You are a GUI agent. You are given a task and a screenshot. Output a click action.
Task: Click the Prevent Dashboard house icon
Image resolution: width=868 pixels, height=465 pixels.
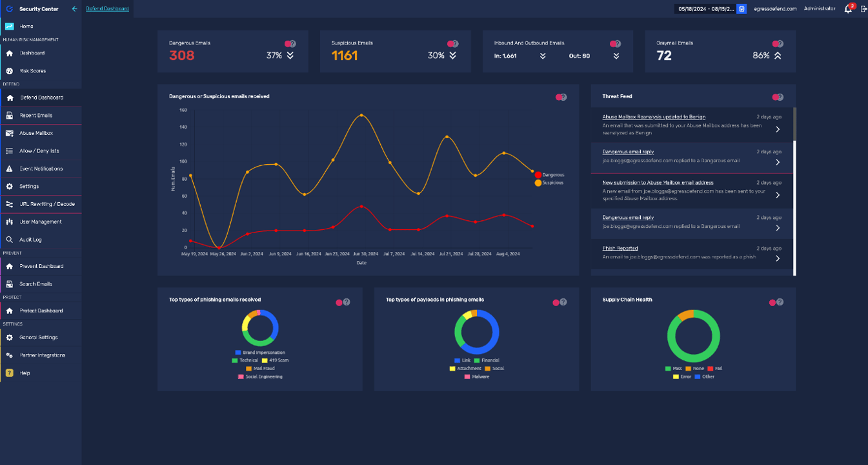10,266
